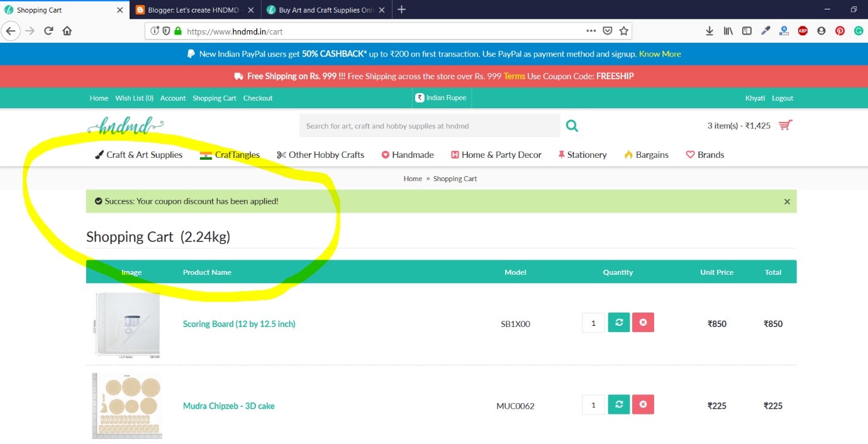Open the Stationery category
The image size is (868, 444).
[582, 155]
